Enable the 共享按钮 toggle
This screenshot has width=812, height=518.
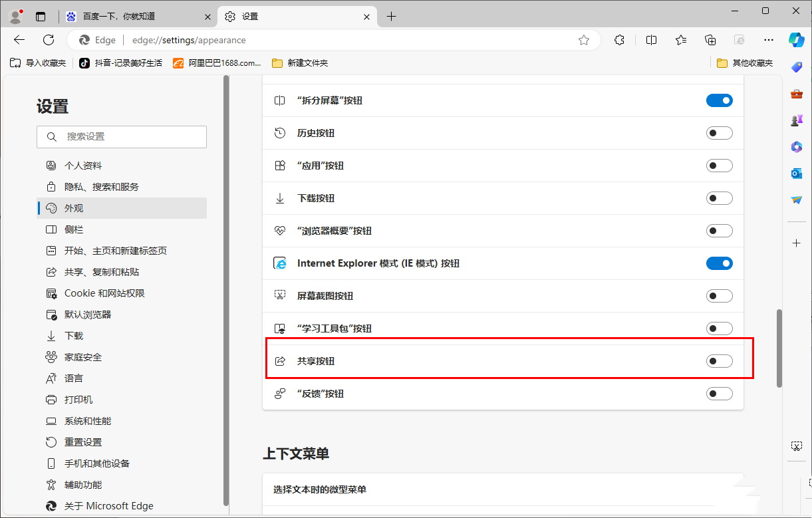(x=719, y=360)
